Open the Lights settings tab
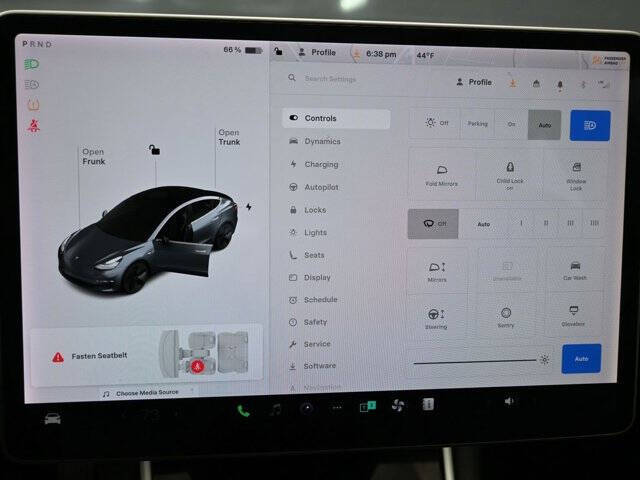 pyautogui.click(x=308, y=232)
